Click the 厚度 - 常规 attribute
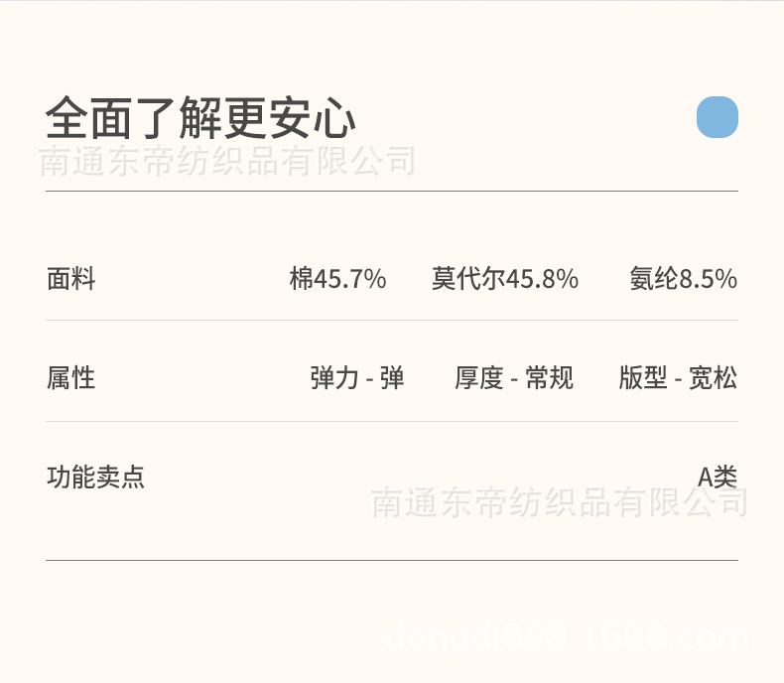The image size is (784, 683). point(514,378)
